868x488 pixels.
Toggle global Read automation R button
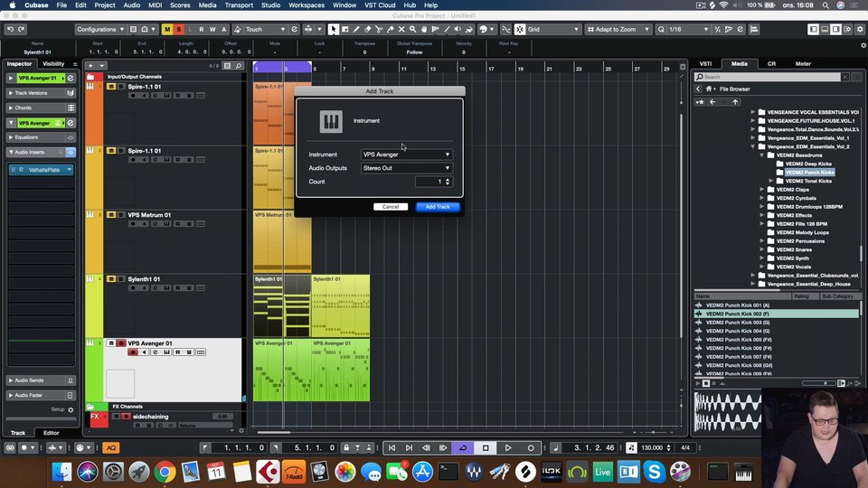coord(202,29)
